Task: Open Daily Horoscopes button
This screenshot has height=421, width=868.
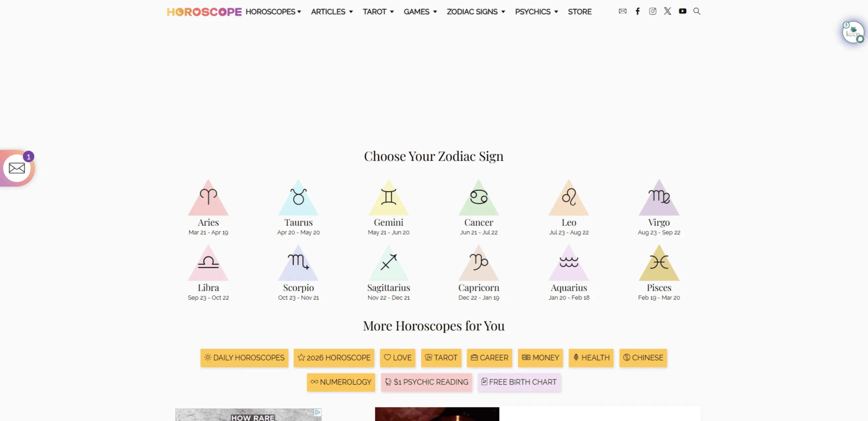Action: coord(244,358)
